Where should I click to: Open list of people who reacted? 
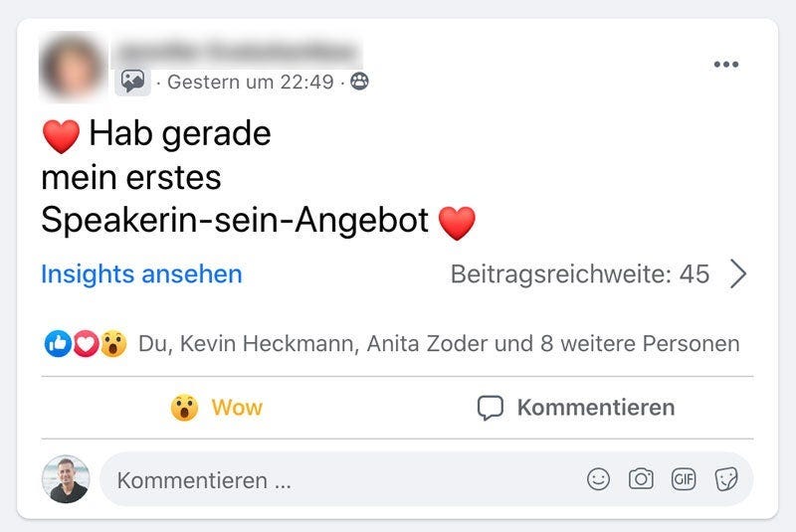click(439, 344)
